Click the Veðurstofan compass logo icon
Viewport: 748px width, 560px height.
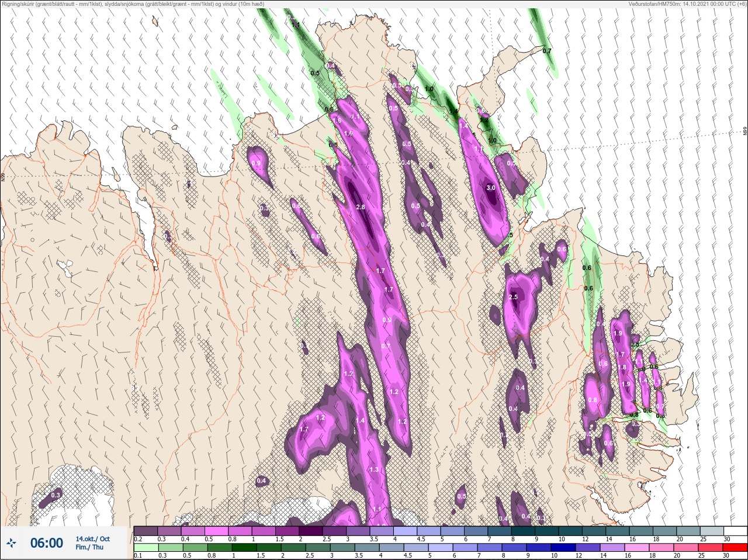pos(12,543)
